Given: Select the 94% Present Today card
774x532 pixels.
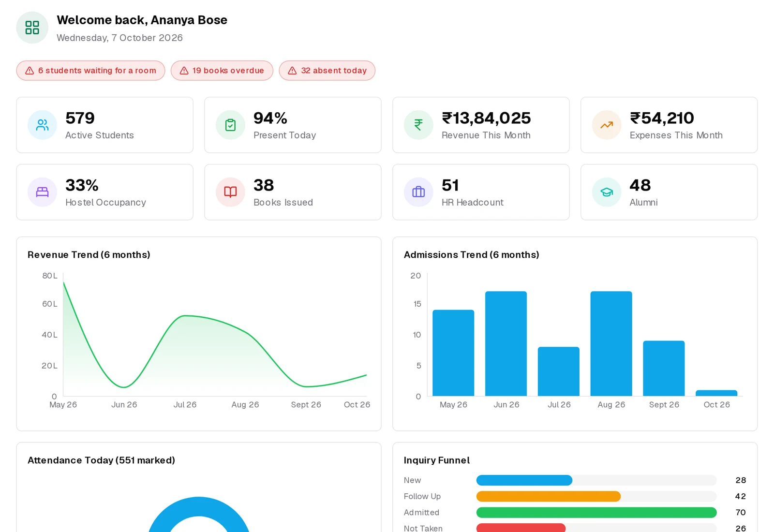Looking at the screenshot, I should (x=293, y=125).
